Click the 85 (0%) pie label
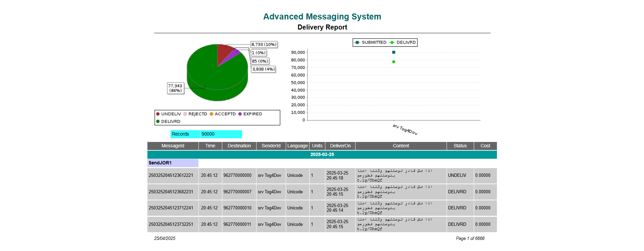 260,61
